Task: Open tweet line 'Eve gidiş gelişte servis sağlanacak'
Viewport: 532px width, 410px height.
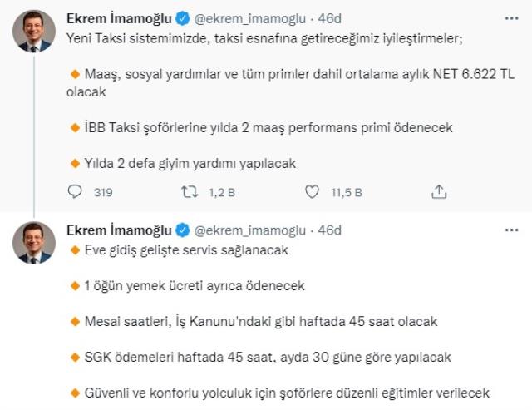Action: (x=185, y=249)
